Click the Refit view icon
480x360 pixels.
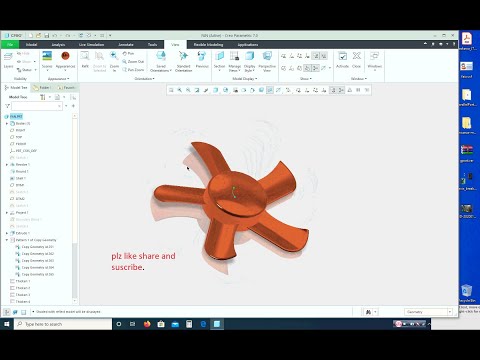(x=85, y=59)
